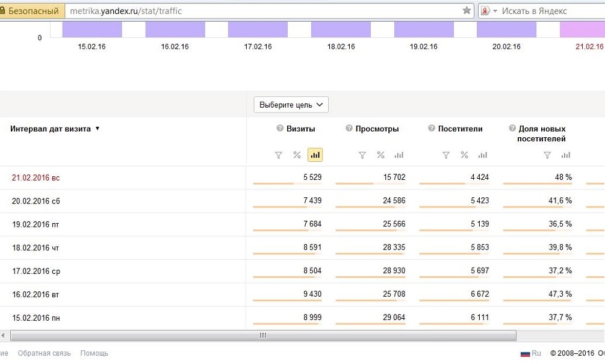605x364 pixels.
Task: Click the bookmark star in address bar
Action: (x=467, y=10)
